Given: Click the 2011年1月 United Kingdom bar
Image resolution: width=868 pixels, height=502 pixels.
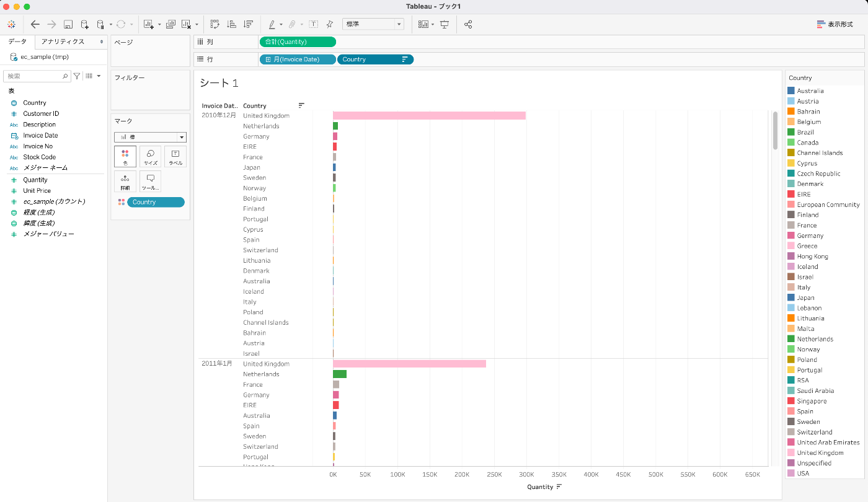Looking at the screenshot, I should point(409,364).
